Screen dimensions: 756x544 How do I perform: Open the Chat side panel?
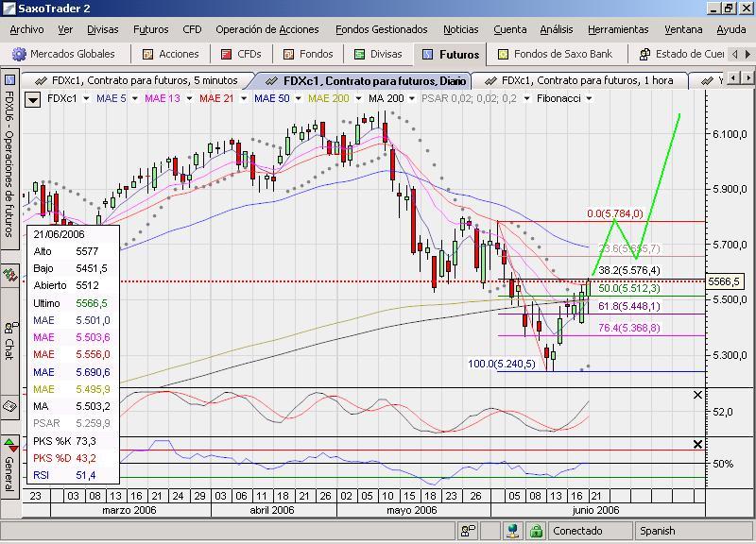[9, 340]
